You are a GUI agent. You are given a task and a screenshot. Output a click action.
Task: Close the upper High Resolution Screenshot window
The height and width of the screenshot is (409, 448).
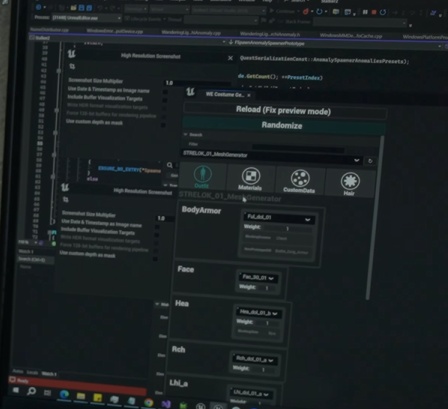click(230, 58)
